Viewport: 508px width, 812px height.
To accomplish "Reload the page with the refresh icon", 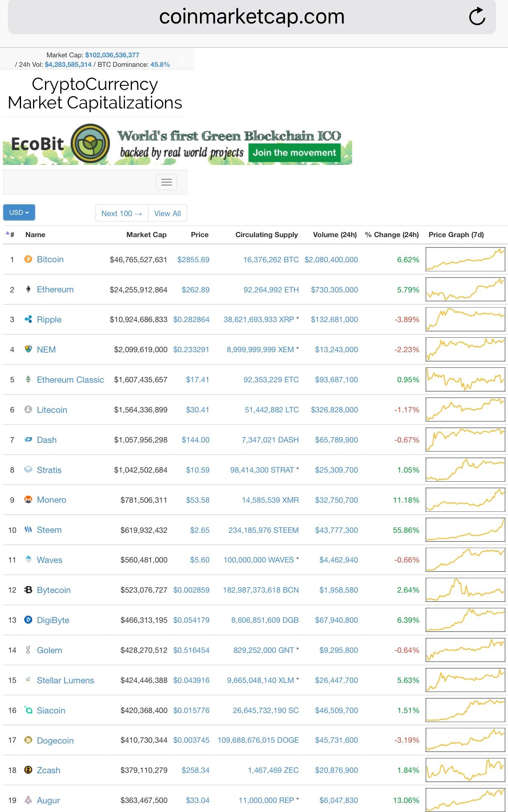I will [477, 16].
